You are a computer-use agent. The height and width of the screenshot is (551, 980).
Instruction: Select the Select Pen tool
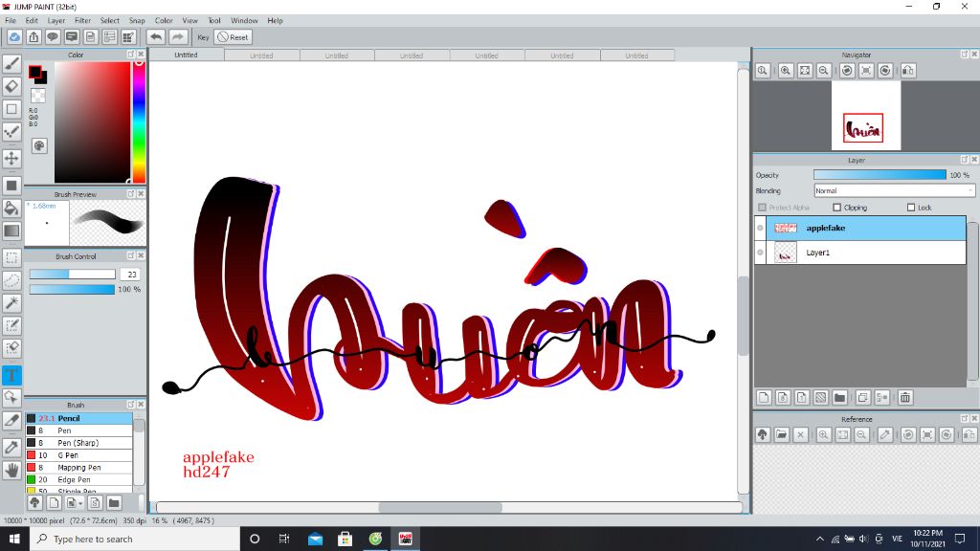point(11,325)
